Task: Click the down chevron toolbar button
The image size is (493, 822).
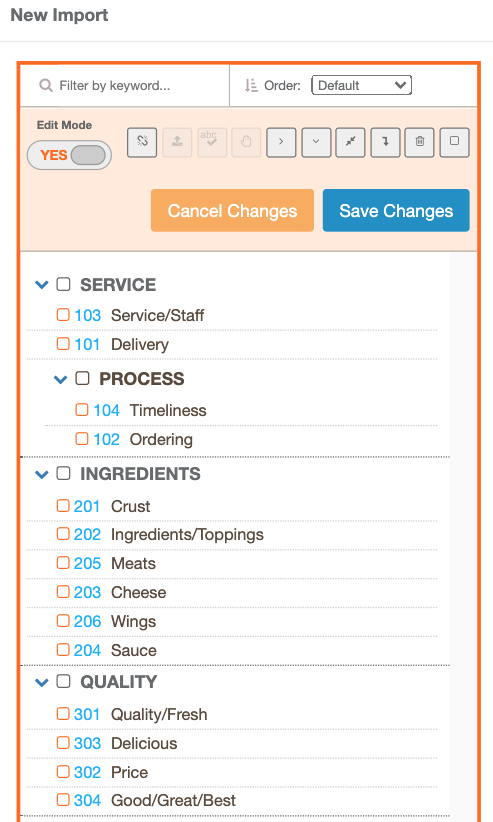Action: point(316,142)
